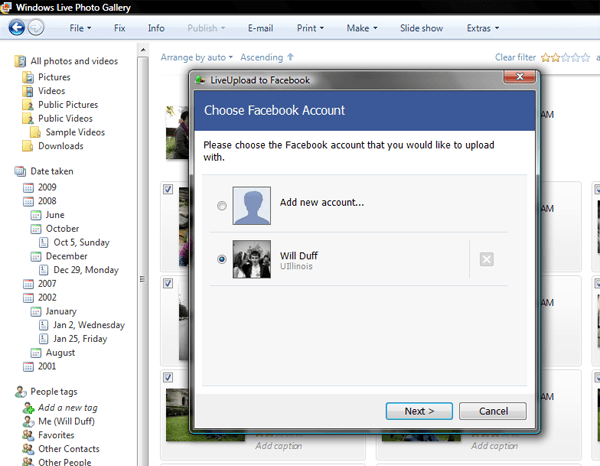
Task: Uncheck the first checked photo group checkbox
Action: [168, 189]
